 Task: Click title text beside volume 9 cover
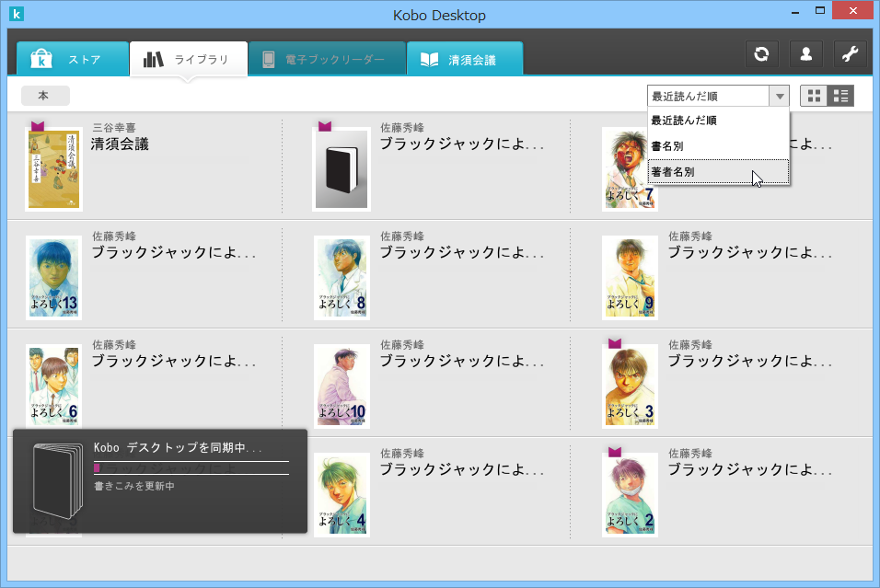point(750,252)
